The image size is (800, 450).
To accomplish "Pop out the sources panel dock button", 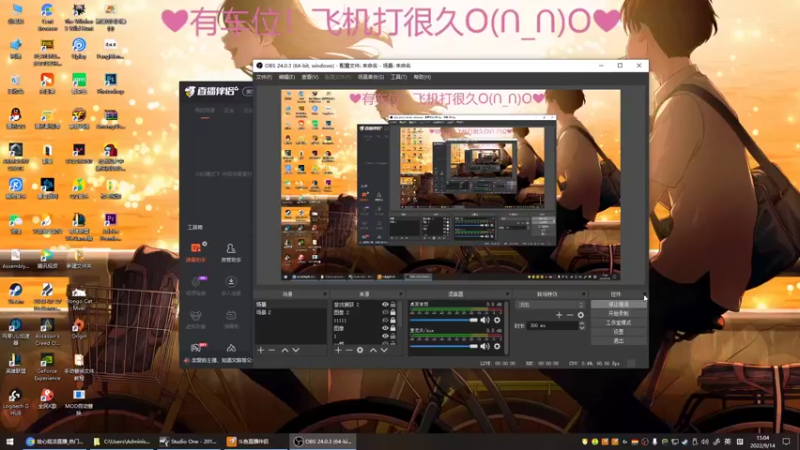I will tap(401, 294).
